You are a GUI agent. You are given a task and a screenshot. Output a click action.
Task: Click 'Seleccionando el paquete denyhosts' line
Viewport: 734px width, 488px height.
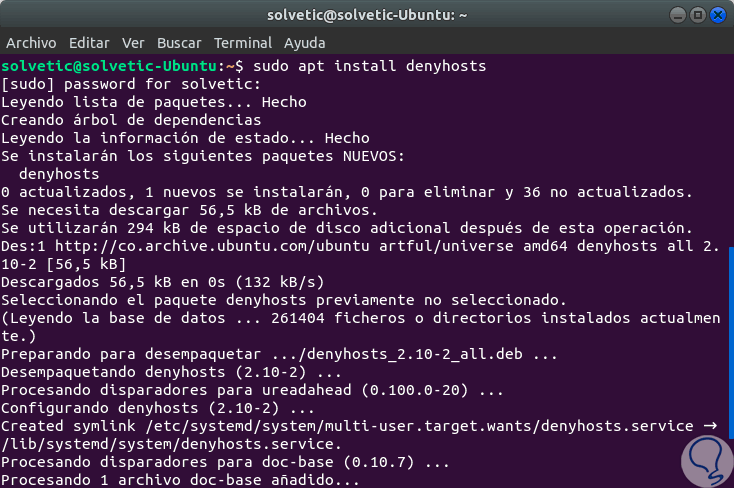point(284,300)
